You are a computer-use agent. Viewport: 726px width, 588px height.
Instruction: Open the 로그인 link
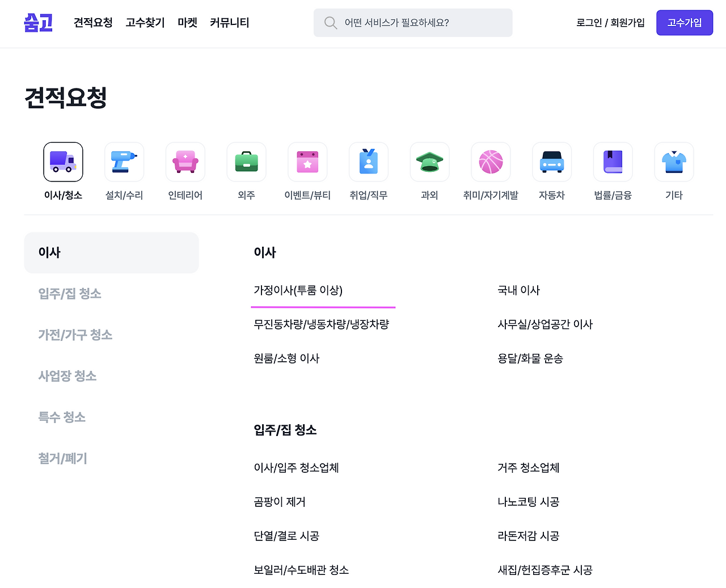[589, 23]
